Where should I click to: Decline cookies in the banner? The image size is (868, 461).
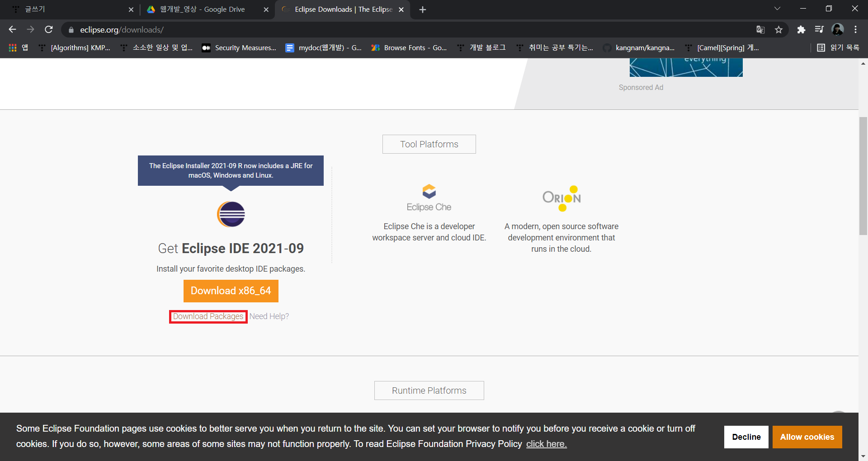tap(746, 437)
